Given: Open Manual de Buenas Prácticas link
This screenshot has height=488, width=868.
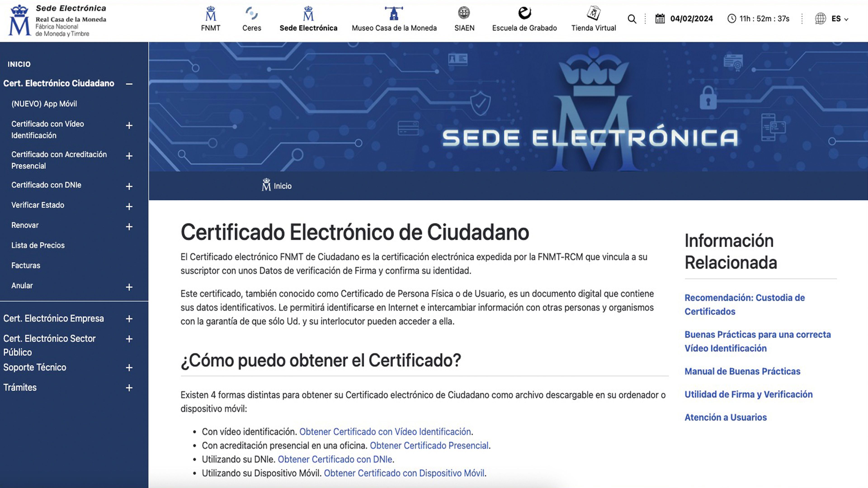Looking at the screenshot, I should [x=742, y=371].
